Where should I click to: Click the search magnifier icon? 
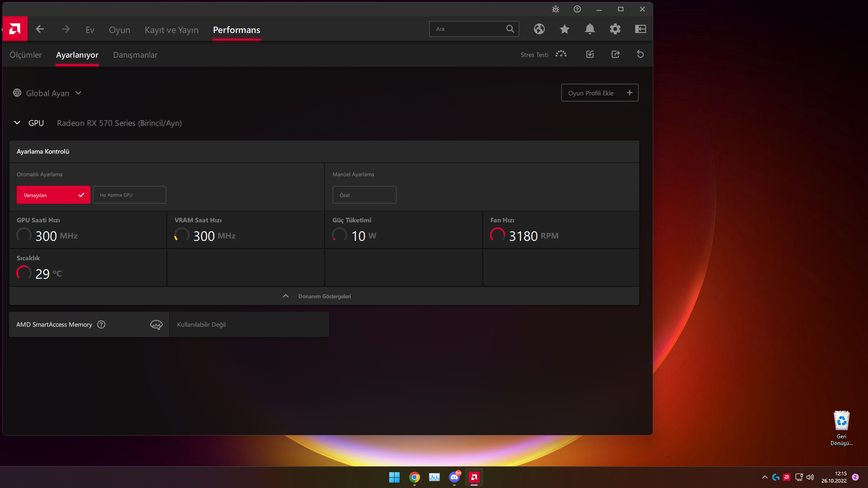coord(510,29)
